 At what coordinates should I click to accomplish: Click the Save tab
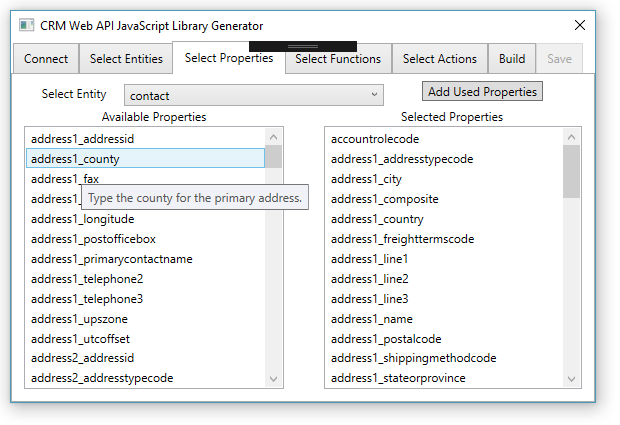point(559,59)
